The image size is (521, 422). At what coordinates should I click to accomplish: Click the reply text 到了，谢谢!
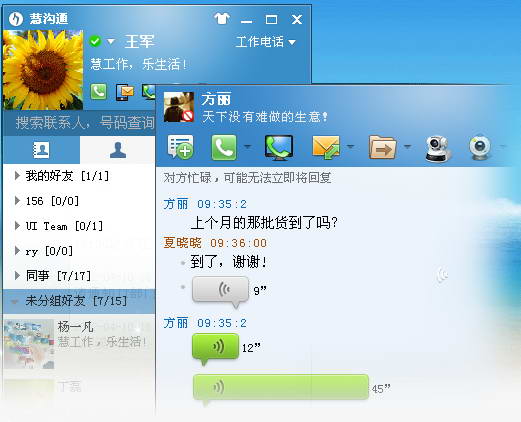228,262
